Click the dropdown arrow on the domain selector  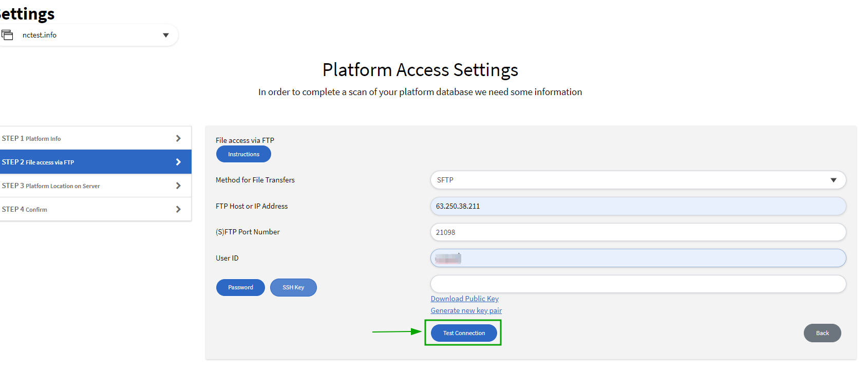(165, 34)
